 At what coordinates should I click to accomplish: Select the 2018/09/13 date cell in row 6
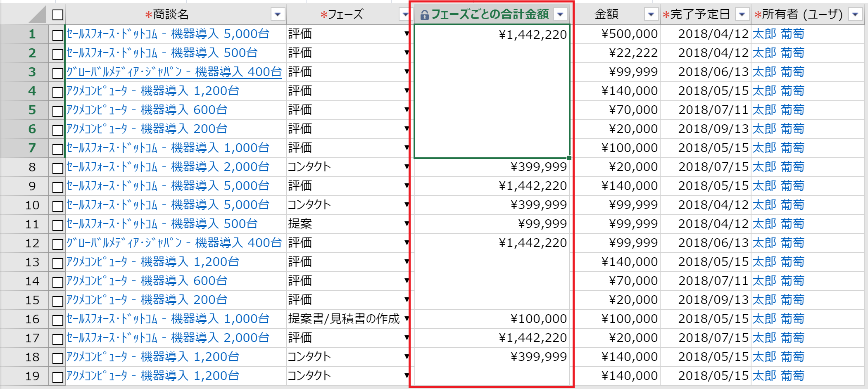coord(706,129)
